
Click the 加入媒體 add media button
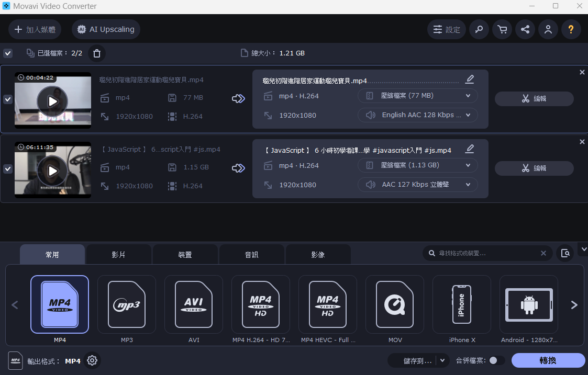tap(35, 29)
